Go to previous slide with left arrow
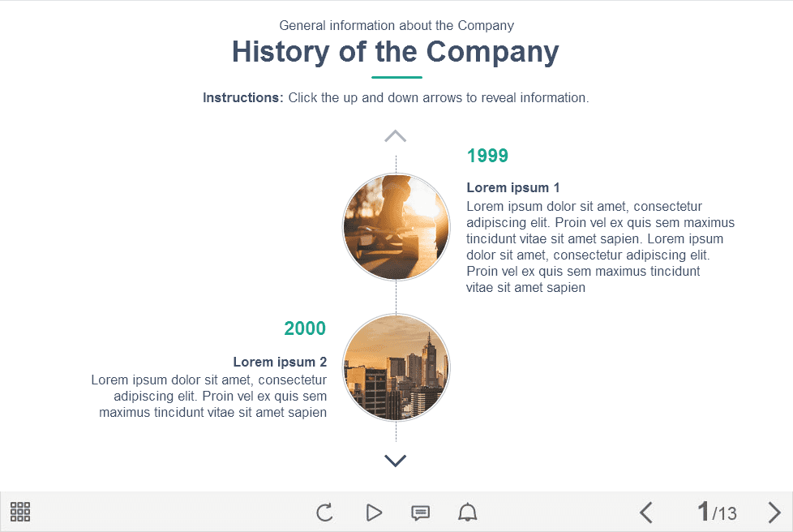This screenshot has width=793, height=532. point(646,513)
